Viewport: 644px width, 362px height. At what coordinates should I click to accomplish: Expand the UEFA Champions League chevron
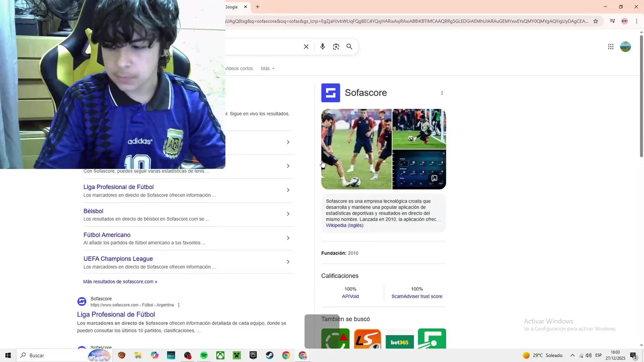pos(288,261)
